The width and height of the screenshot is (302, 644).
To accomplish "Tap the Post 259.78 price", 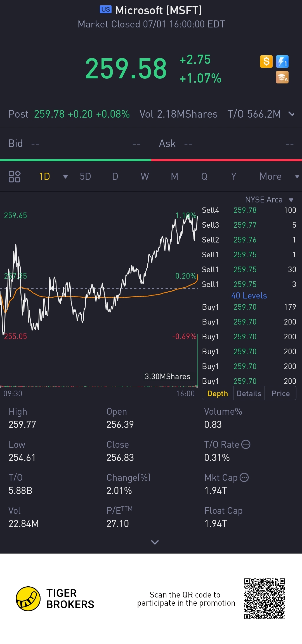I will click(49, 114).
